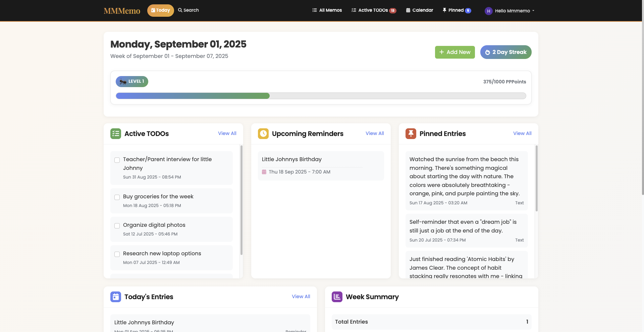Click the Active TODOs checklist icon in the card header
644x332 pixels.
coord(116,134)
